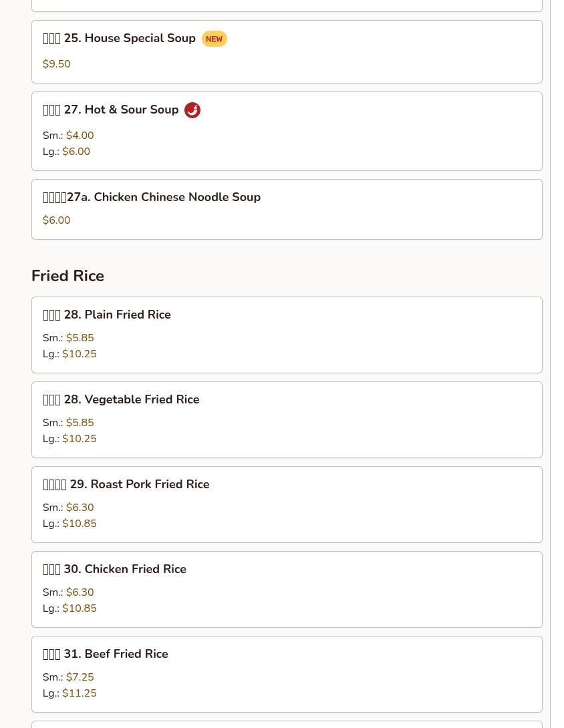
Task: Click the Fried Rice section heading
Action: (68, 276)
